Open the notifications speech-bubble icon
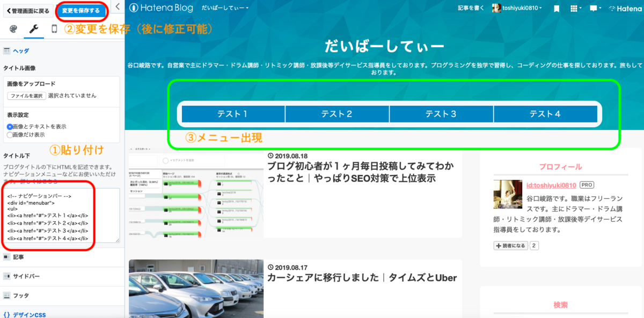 (x=594, y=9)
